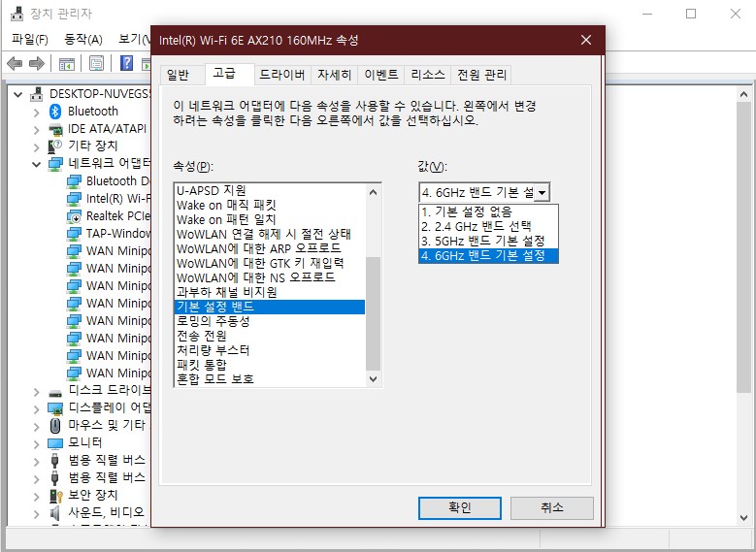This screenshot has height=552, width=756.
Task: Select the 모니터 category icon
Action: pyautogui.click(x=55, y=443)
